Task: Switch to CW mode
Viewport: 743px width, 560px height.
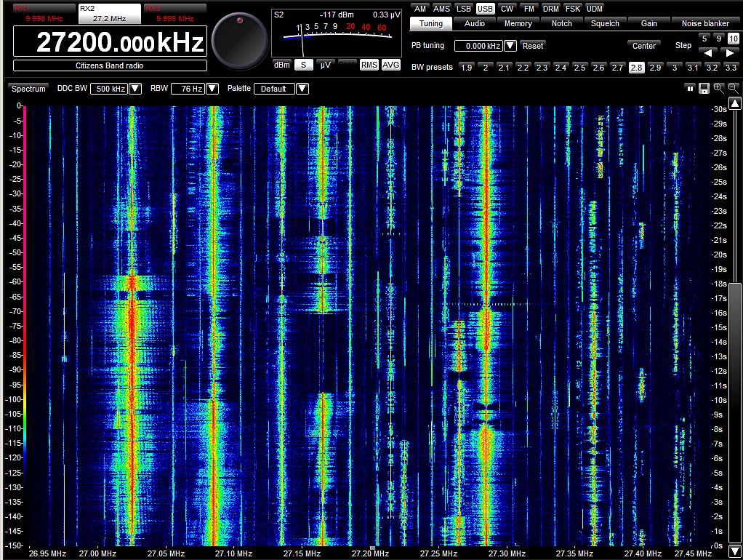Action: (507, 9)
